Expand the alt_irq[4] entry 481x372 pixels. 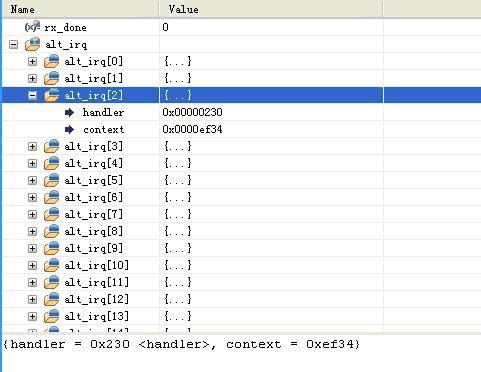pos(32,163)
